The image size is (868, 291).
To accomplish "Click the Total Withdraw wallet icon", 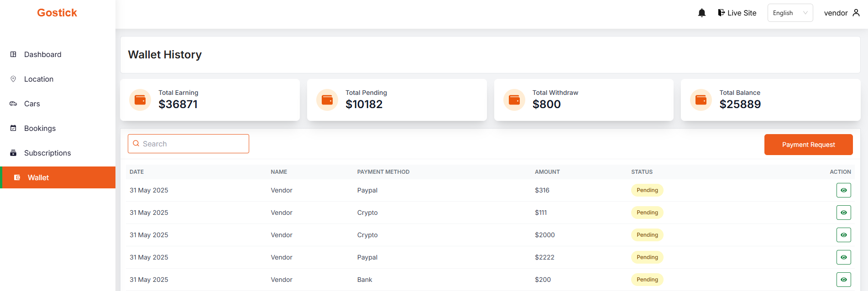I will pos(514,100).
